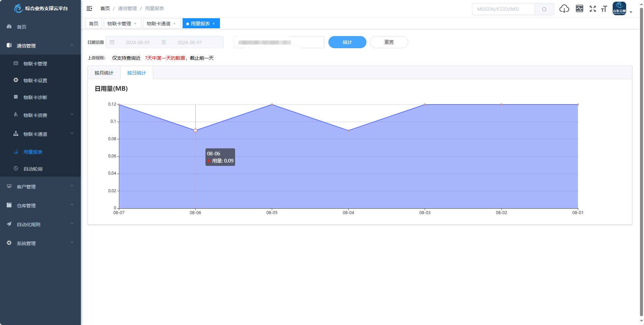This screenshot has height=325, width=644.
Task: Click the 08-04 data point on chart
Action: [348, 130]
